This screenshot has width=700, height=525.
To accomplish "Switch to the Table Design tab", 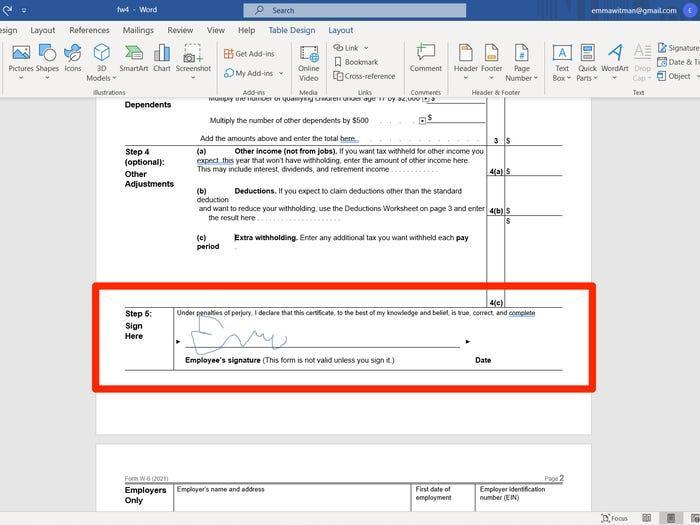I will (292, 30).
